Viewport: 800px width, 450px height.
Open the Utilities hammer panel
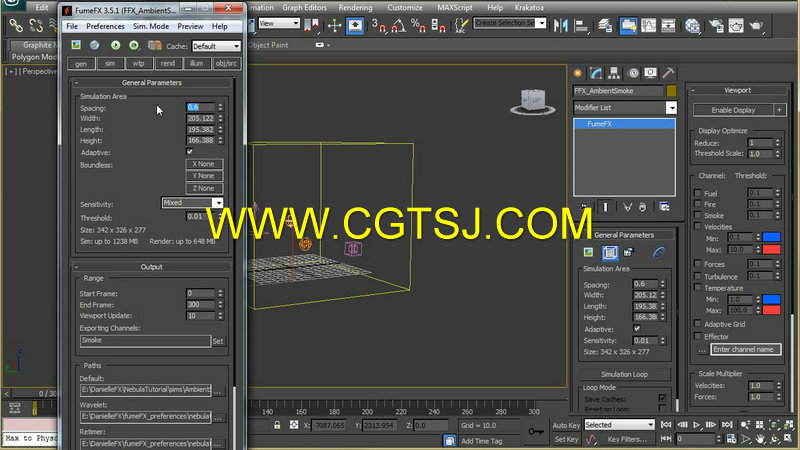click(x=668, y=73)
